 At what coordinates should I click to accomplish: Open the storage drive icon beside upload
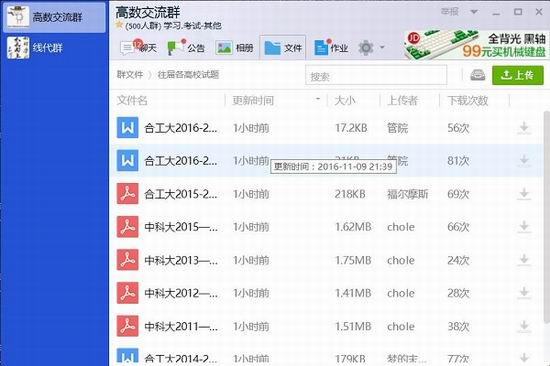click(477, 75)
